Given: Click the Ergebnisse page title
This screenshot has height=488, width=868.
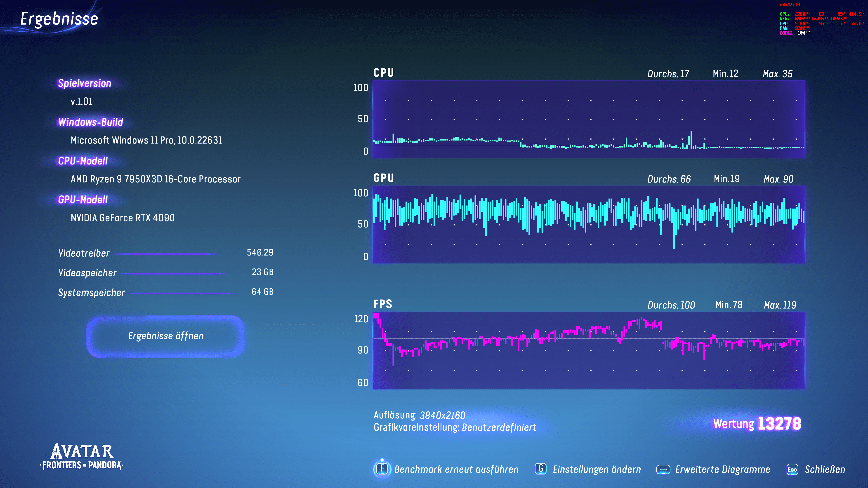Looking at the screenshot, I should 59,19.
